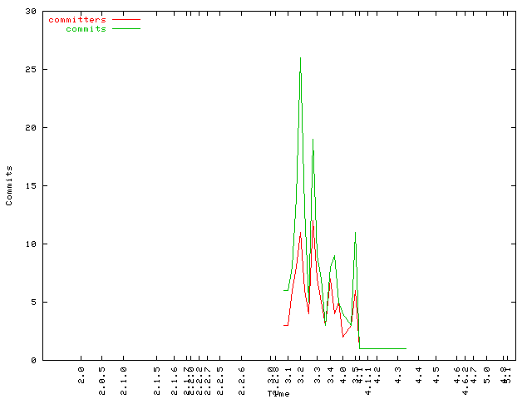The image size is (532, 399).
Task: Click the right end of flat line near 4.3
Action: [406, 348]
